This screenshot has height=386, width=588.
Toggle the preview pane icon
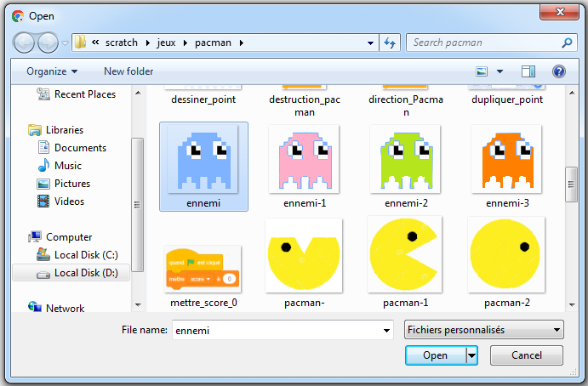pyautogui.click(x=528, y=71)
